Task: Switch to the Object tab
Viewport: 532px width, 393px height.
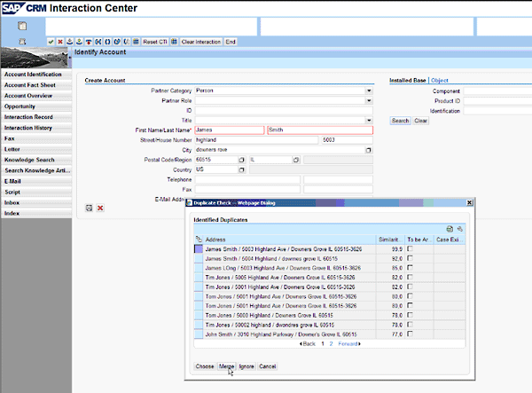Action: [x=440, y=81]
